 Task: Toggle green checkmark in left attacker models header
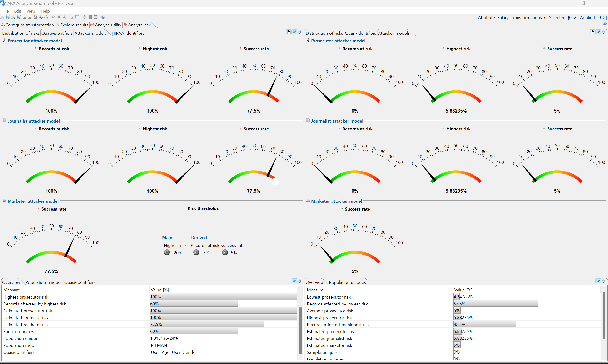click(x=294, y=32)
